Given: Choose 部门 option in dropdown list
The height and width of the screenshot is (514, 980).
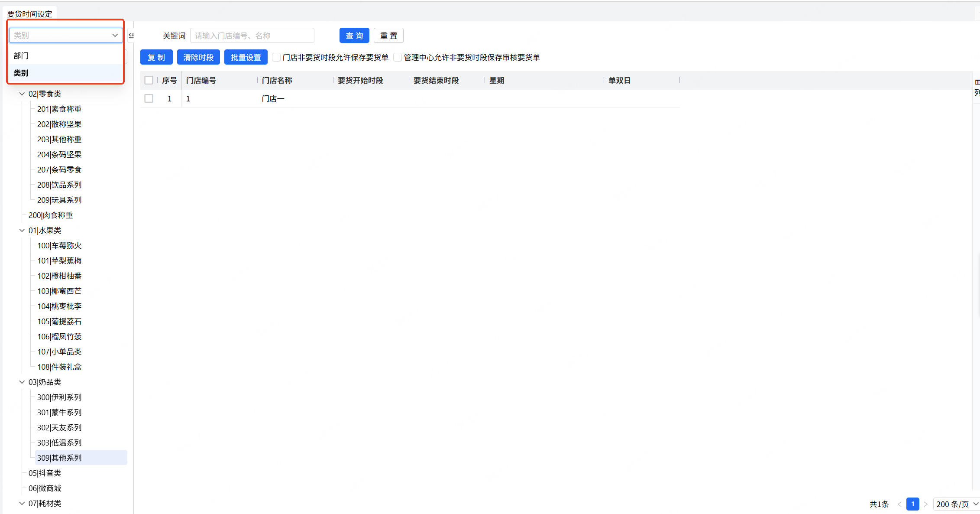Looking at the screenshot, I should coord(21,56).
